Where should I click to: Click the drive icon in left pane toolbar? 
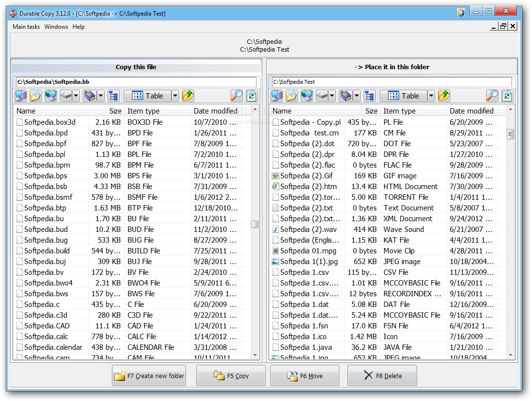(x=66, y=96)
